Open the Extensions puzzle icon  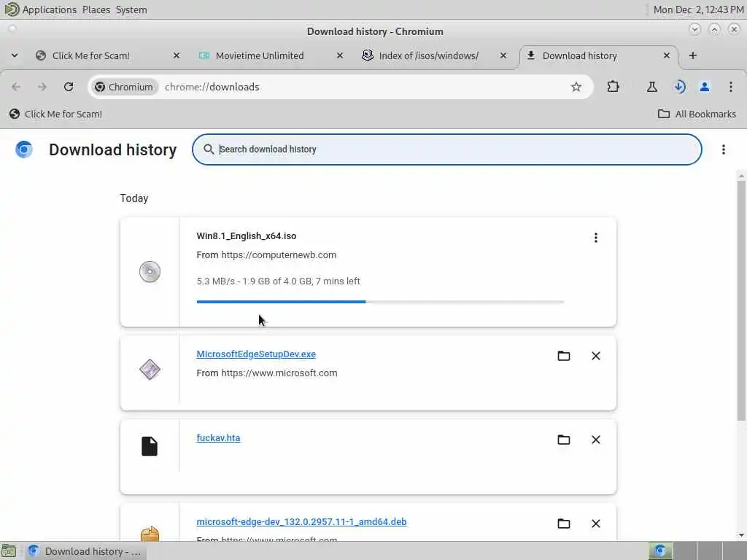pos(613,87)
